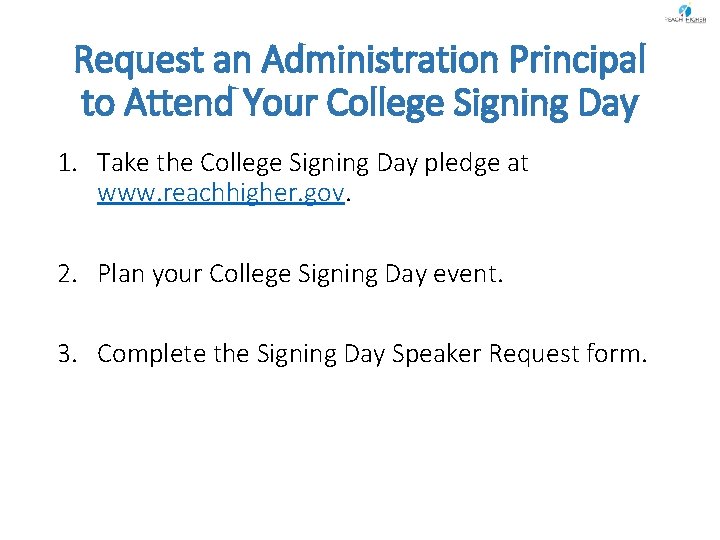Screen dimensions: 720x540
Task: Click list number 3 marker
Action: pos(68,354)
